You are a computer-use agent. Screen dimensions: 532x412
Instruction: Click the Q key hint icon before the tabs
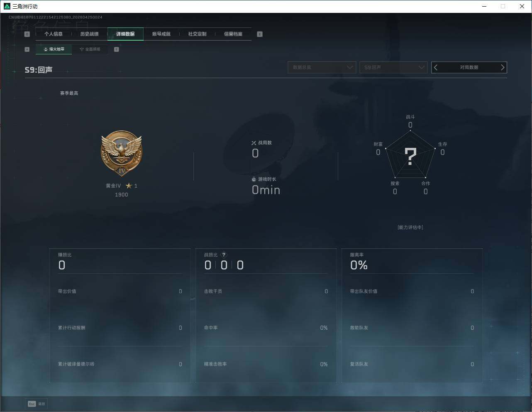[x=27, y=34]
